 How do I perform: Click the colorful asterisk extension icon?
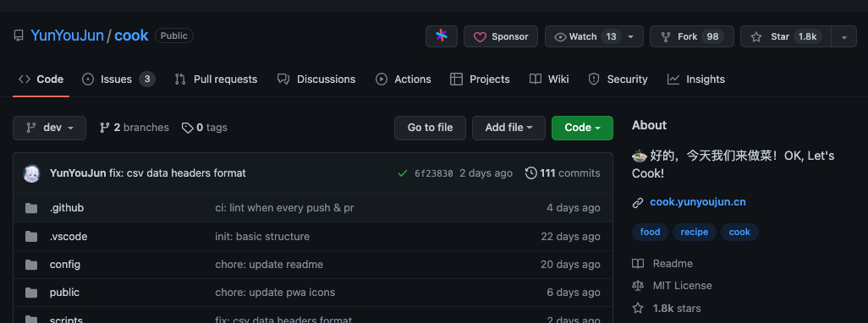click(x=442, y=36)
